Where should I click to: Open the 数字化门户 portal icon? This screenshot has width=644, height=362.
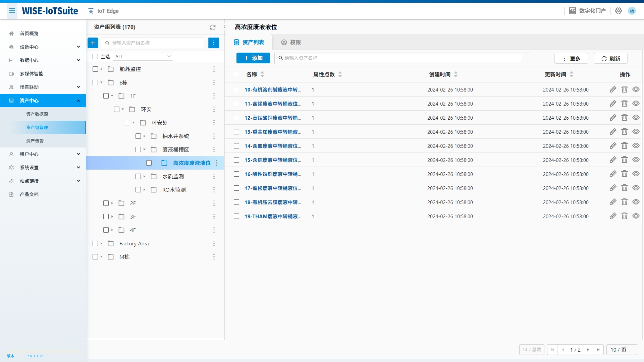click(x=573, y=10)
